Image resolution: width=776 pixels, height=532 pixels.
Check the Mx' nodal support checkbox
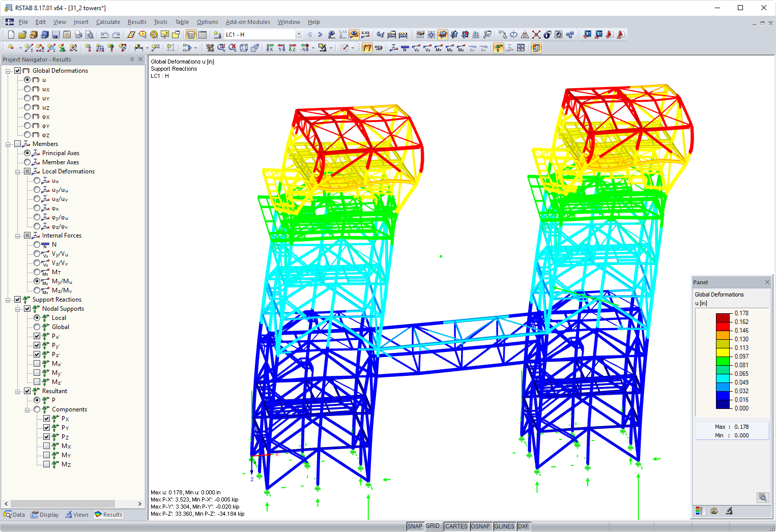[x=38, y=363]
